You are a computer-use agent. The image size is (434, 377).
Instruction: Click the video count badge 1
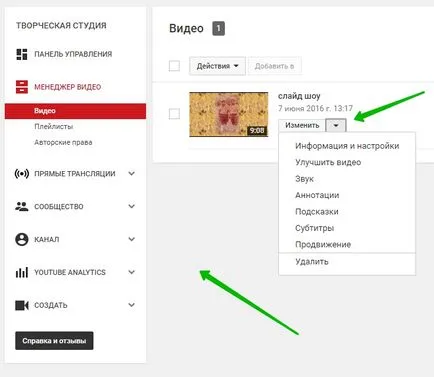pyautogui.click(x=219, y=28)
